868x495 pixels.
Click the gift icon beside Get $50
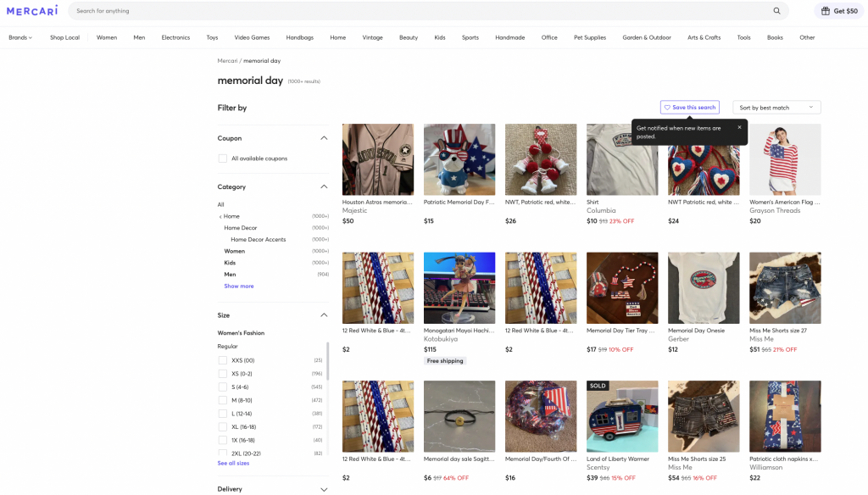point(826,10)
